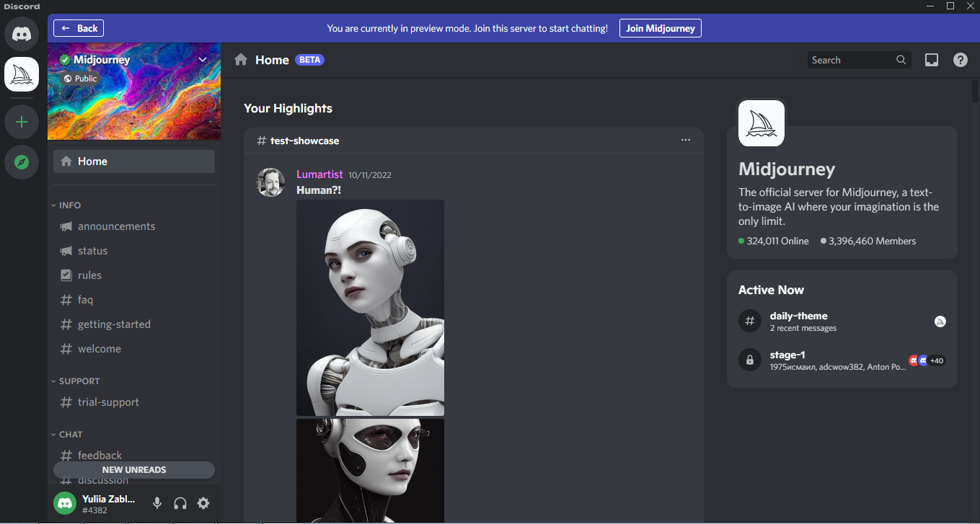Collapse the CHAT channel category

click(x=66, y=435)
